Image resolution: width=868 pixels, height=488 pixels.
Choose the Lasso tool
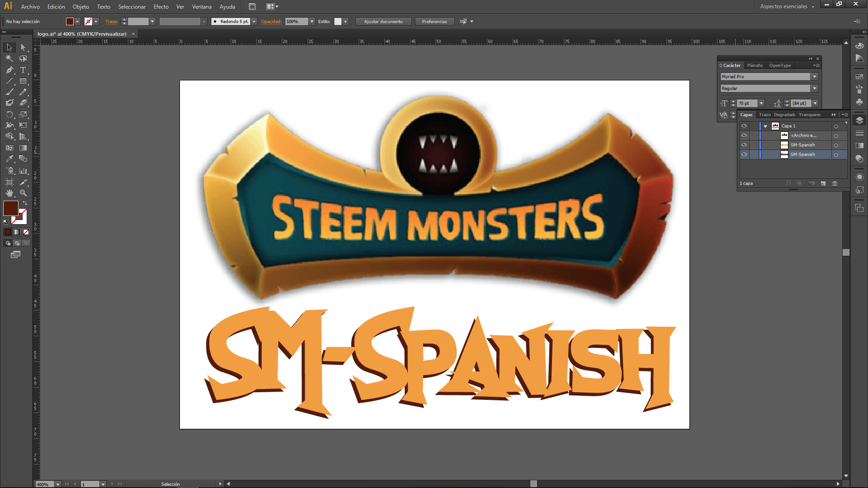tap(23, 59)
